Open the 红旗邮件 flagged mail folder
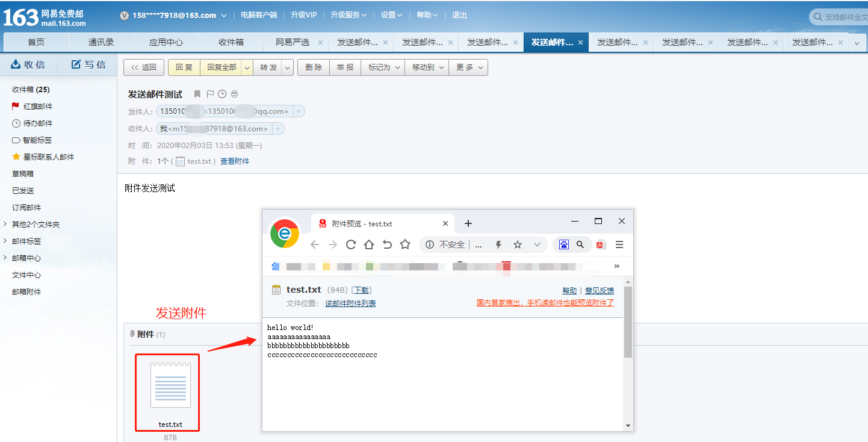The width and height of the screenshot is (868, 442). pos(32,106)
